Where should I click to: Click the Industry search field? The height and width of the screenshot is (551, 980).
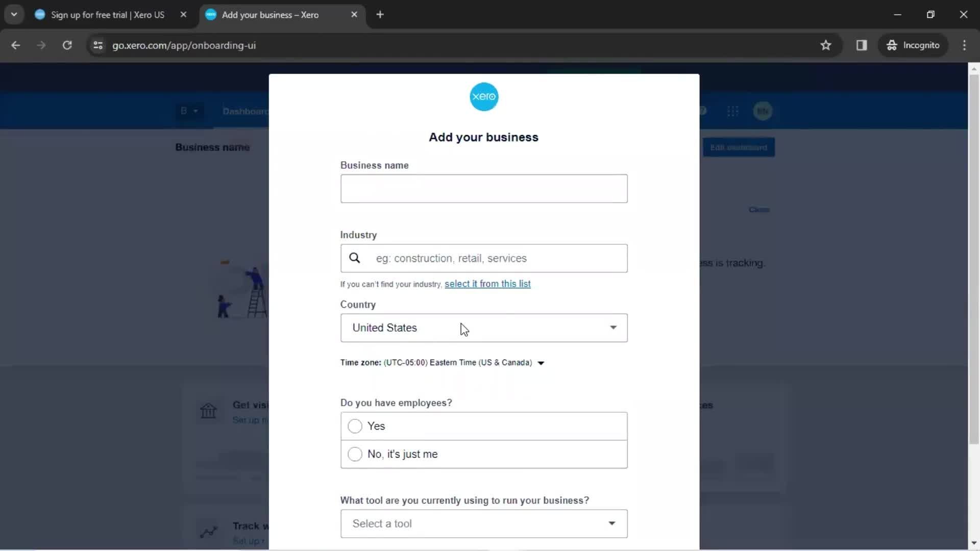coord(484,258)
